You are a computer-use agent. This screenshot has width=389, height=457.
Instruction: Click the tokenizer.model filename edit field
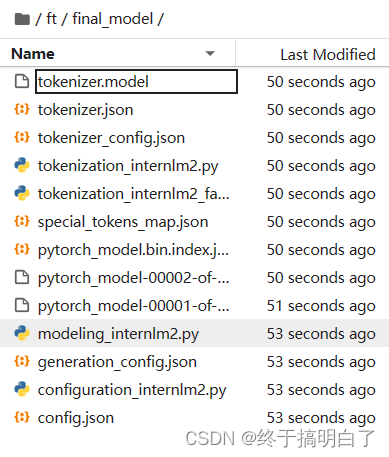tap(136, 82)
